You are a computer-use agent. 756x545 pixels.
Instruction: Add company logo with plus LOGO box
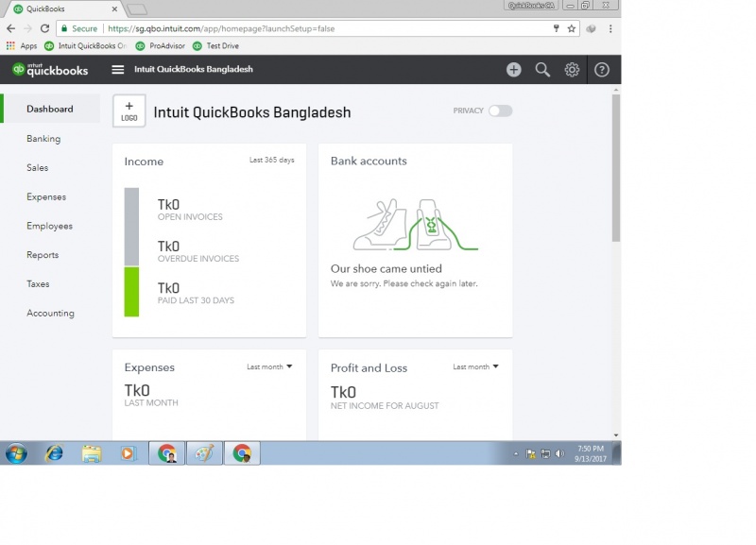pyautogui.click(x=129, y=111)
